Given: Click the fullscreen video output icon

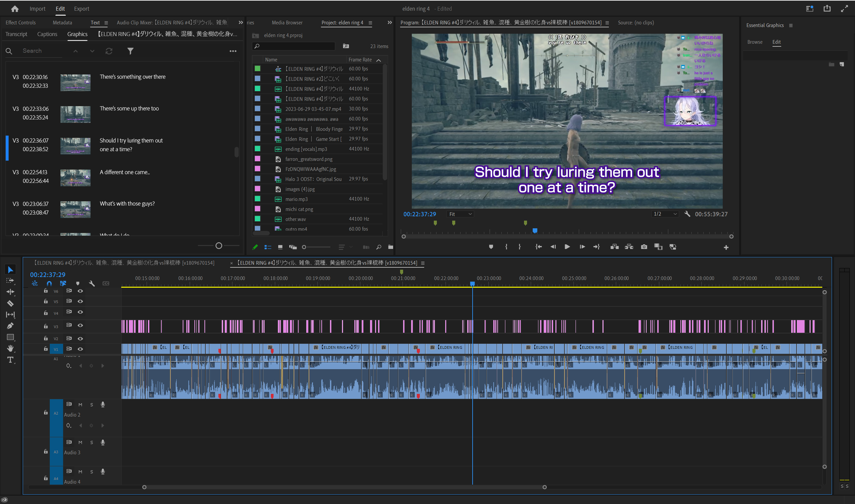Looking at the screenshot, I should point(844,9).
